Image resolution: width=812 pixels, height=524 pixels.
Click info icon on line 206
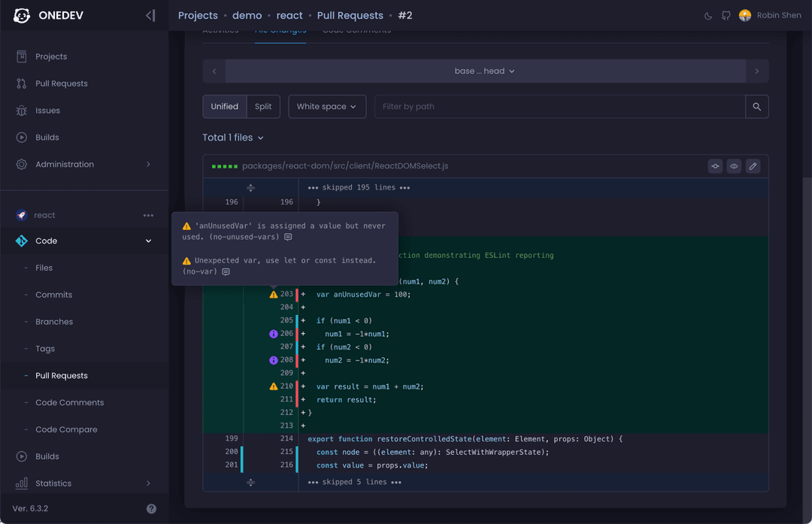pyautogui.click(x=274, y=334)
